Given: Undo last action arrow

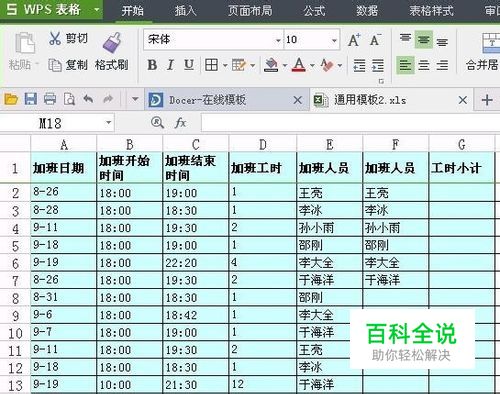Looking at the screenshot, I should [88, 99].
